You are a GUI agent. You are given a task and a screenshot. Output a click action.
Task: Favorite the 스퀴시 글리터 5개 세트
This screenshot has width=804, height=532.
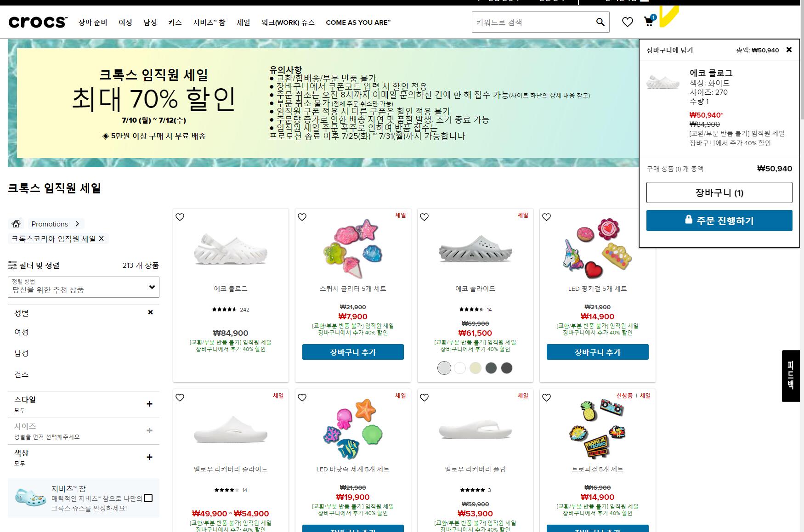tap(302, 217)
